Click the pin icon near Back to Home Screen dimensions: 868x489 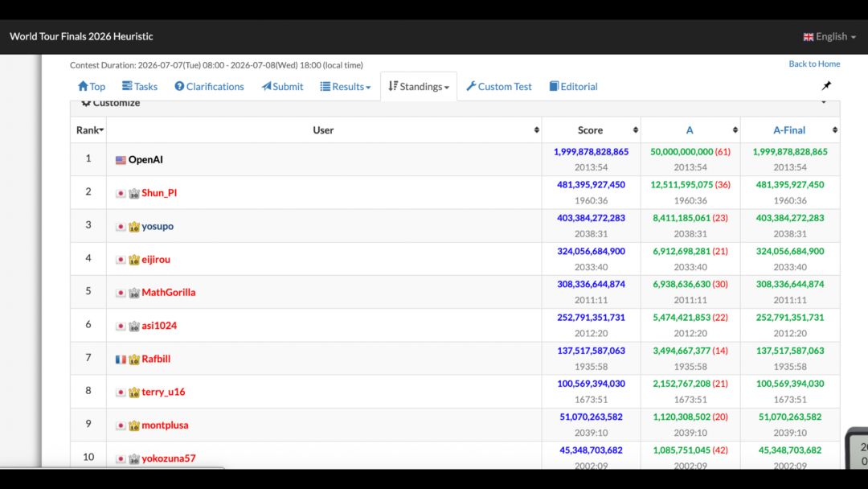click(x=826, y=85)
